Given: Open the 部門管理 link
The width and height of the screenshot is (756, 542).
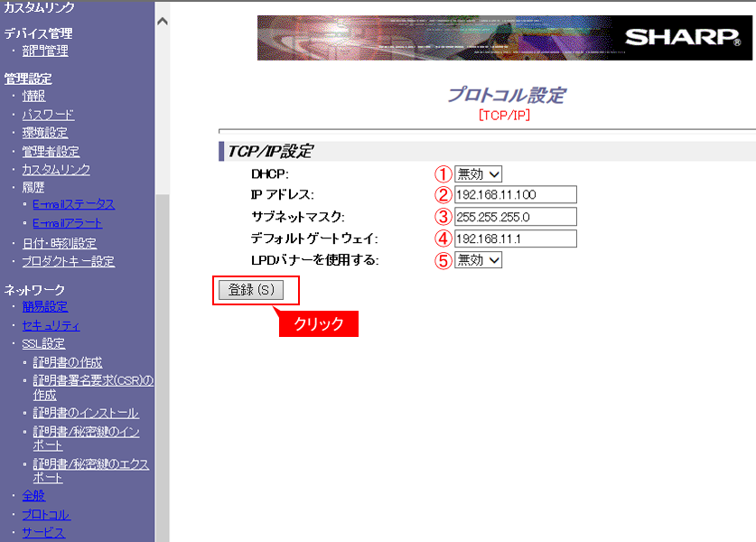Looking at the screenshot, I should point(45,51).
